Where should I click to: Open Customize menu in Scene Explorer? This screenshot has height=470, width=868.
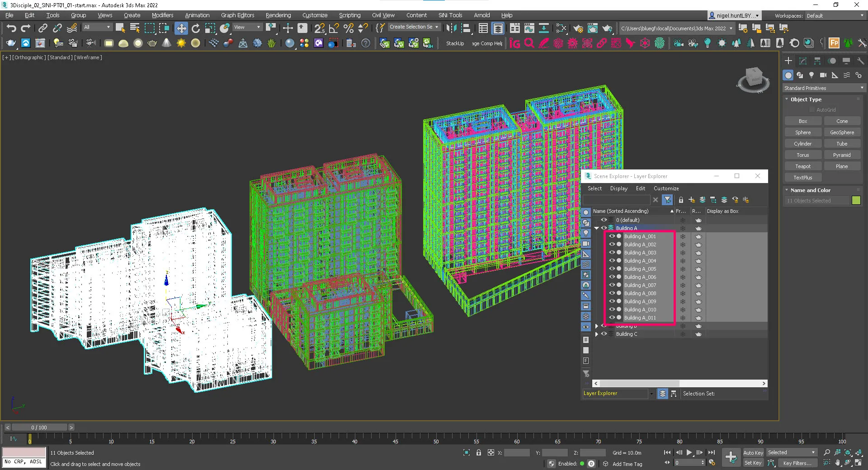coord(666,188)
